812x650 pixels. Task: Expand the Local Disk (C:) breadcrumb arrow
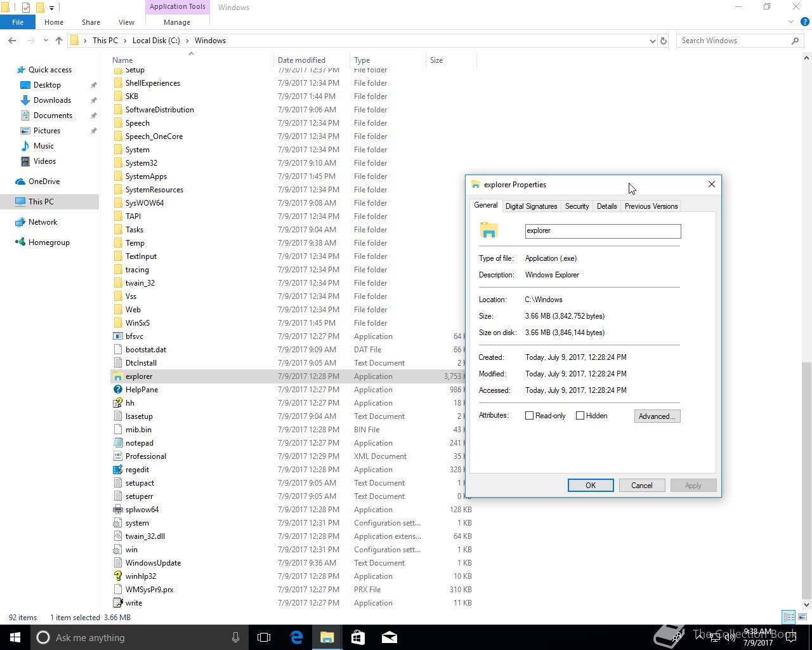pos(186,41)
